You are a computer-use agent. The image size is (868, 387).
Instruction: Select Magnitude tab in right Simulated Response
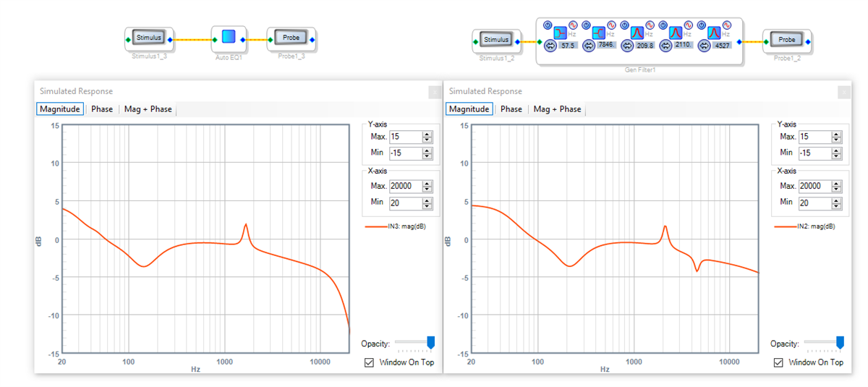[x=469, y=109]
